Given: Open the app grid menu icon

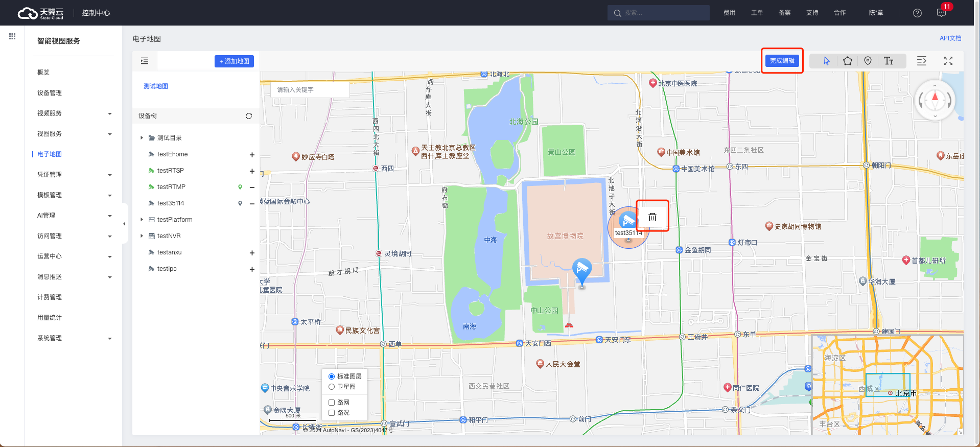Looking at the screenshot, I should point(12,36).
